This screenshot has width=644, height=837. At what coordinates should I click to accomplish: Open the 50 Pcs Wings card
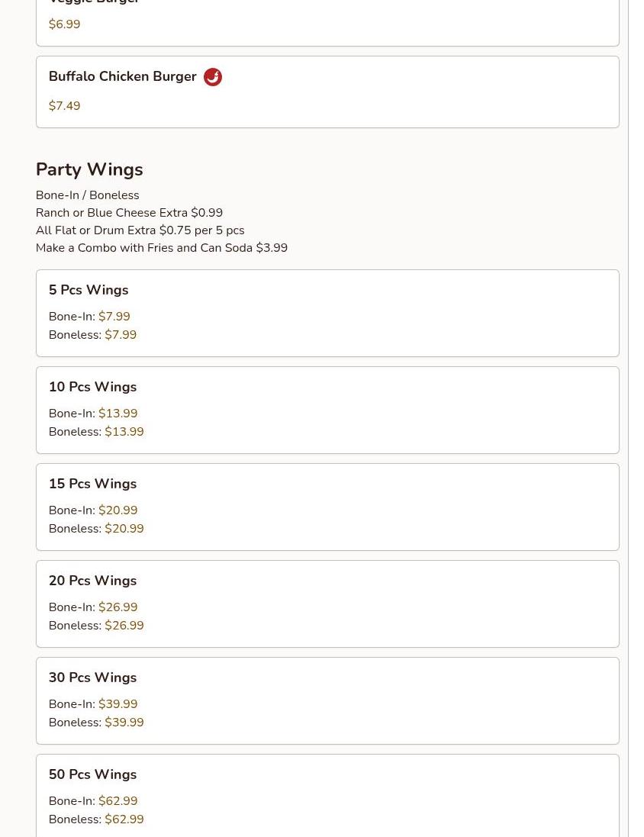click(327, 796)
